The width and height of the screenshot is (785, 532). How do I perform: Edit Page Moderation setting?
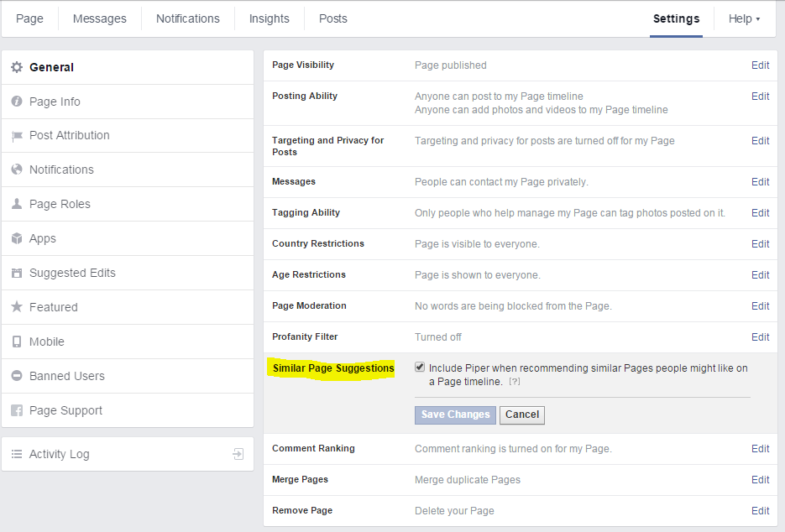click(760, 305)
